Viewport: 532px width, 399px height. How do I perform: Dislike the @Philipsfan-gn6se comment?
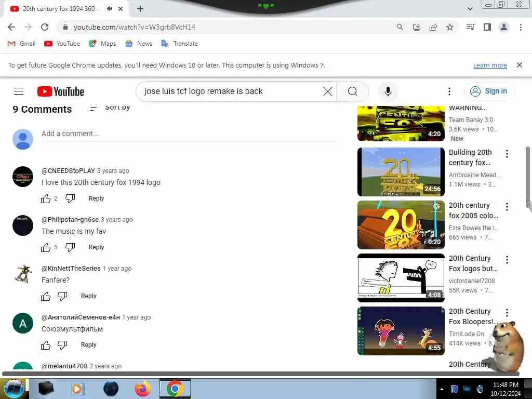click(70, 247)
